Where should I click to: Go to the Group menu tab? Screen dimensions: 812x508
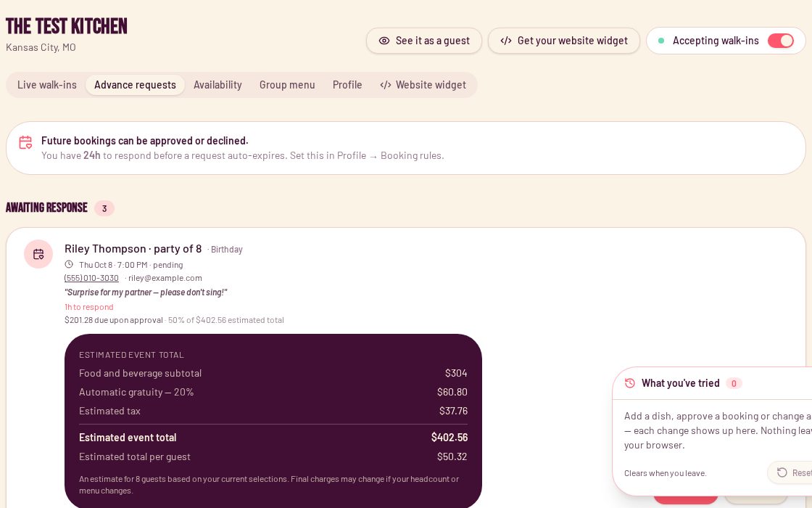[x=287, y=84]
